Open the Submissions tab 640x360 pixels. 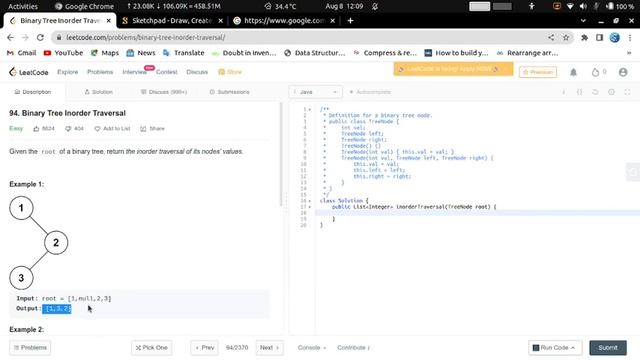229,92
